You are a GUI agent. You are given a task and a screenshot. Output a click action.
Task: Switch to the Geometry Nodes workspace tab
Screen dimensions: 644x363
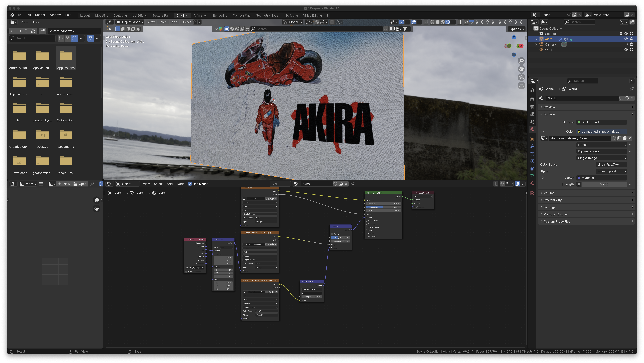click(x=268, y=15)
